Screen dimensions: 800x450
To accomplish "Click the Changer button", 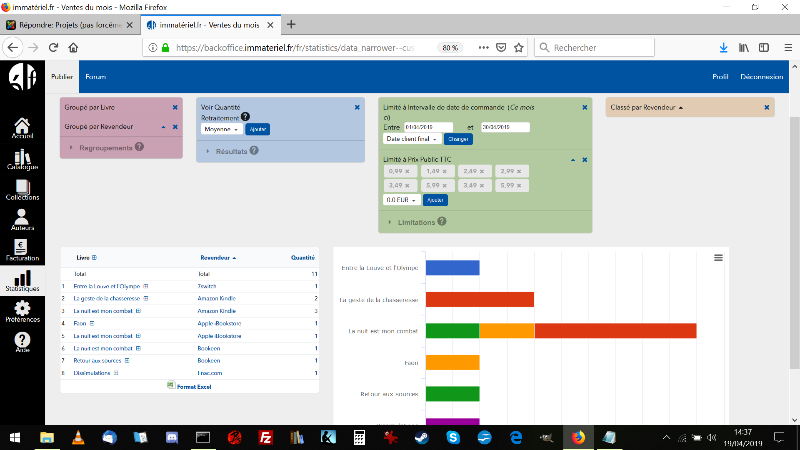I will pos(458,139).
